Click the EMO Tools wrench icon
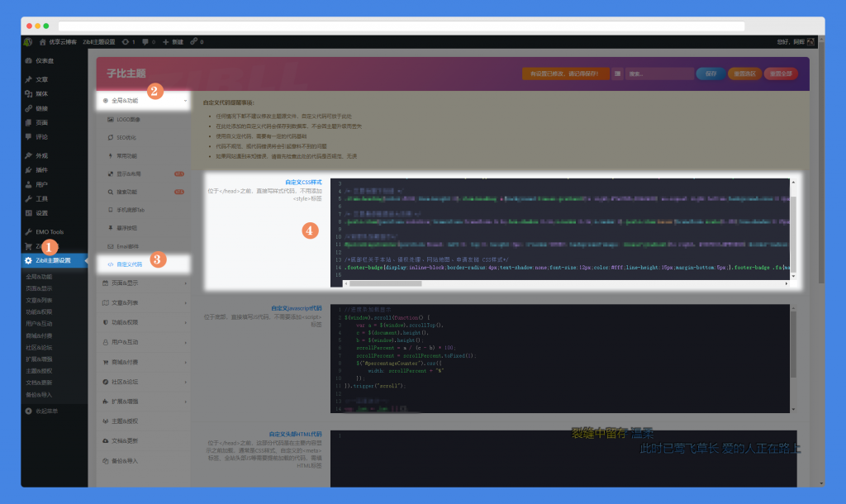The height and width of the screenshot is (504, 846). pos(29,231)
